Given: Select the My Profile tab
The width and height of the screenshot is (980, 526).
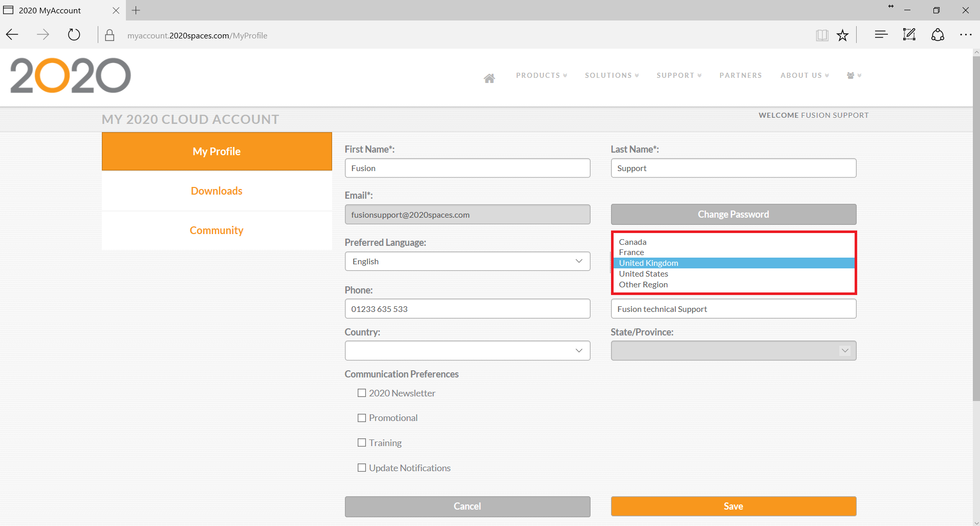Looking at the screenshot, I should click(217, 152).
